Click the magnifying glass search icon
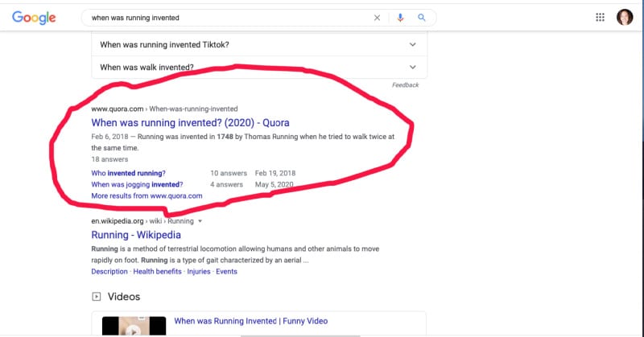The height and width of the screenshot is (337, 644). tap(421, 18)
